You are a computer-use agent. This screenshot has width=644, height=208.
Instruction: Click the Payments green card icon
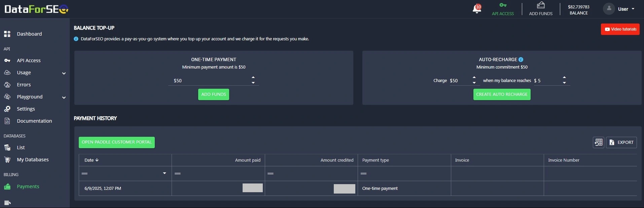(x=7, y=186)
